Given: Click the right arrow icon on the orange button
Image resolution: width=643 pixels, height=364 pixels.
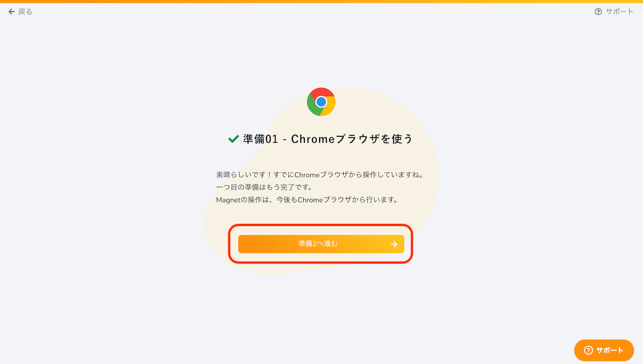Looking at the screenshot, I should coord(394,244).
